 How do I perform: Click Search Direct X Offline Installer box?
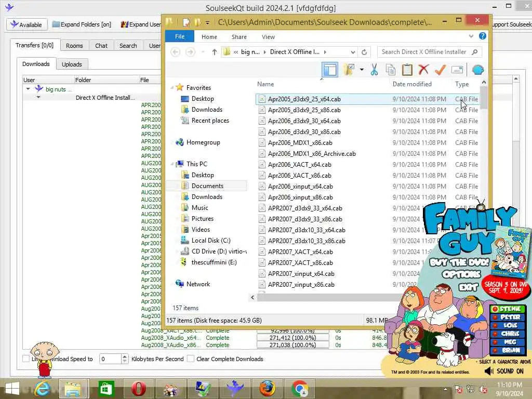tap(430, 52)
